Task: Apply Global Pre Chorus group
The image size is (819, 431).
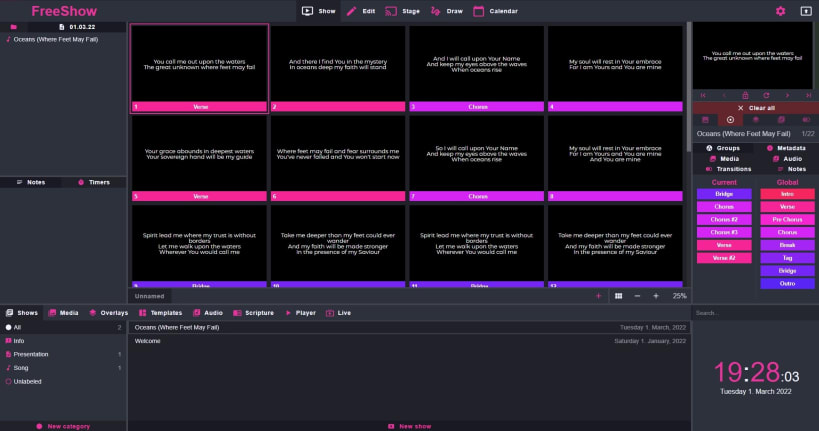Action: [787, 219]
